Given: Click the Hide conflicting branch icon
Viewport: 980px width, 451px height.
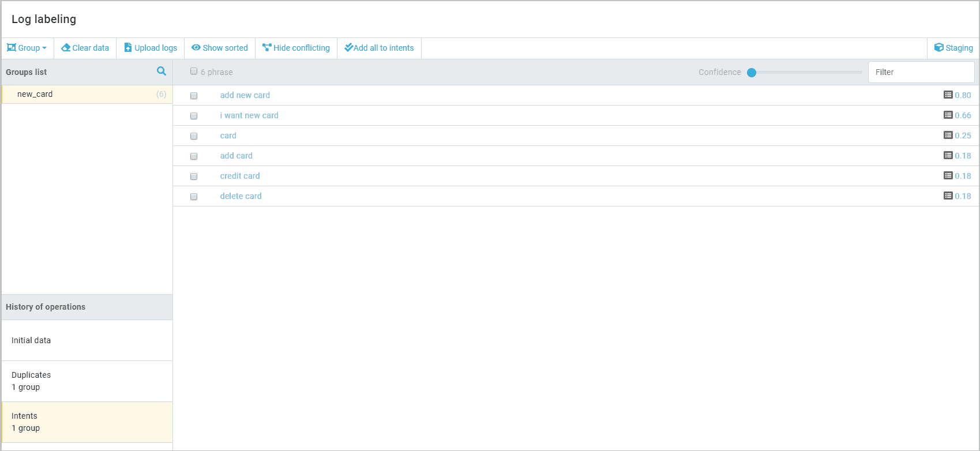Looking at the screenshot, I should click(x=266, y=48).
